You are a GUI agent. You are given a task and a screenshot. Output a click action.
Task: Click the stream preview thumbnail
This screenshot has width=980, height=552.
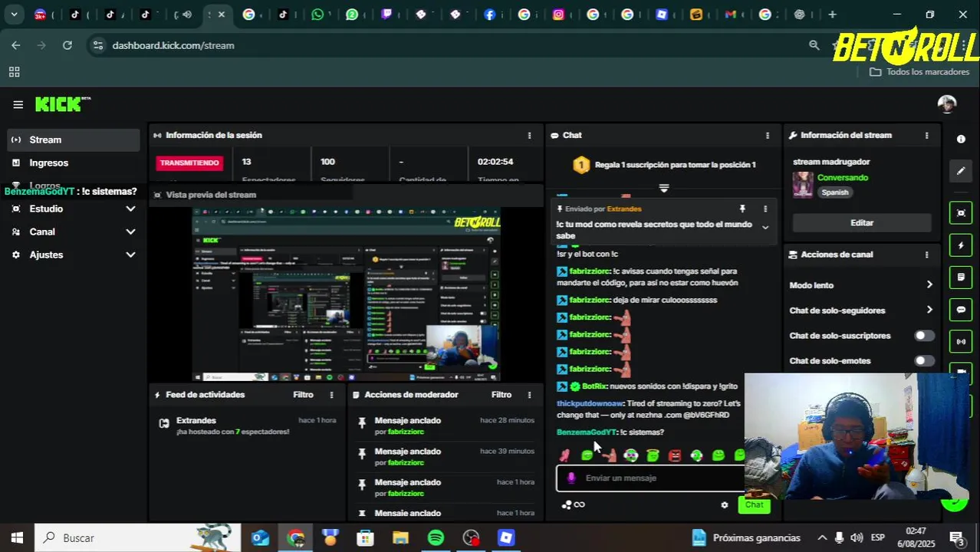347,294
